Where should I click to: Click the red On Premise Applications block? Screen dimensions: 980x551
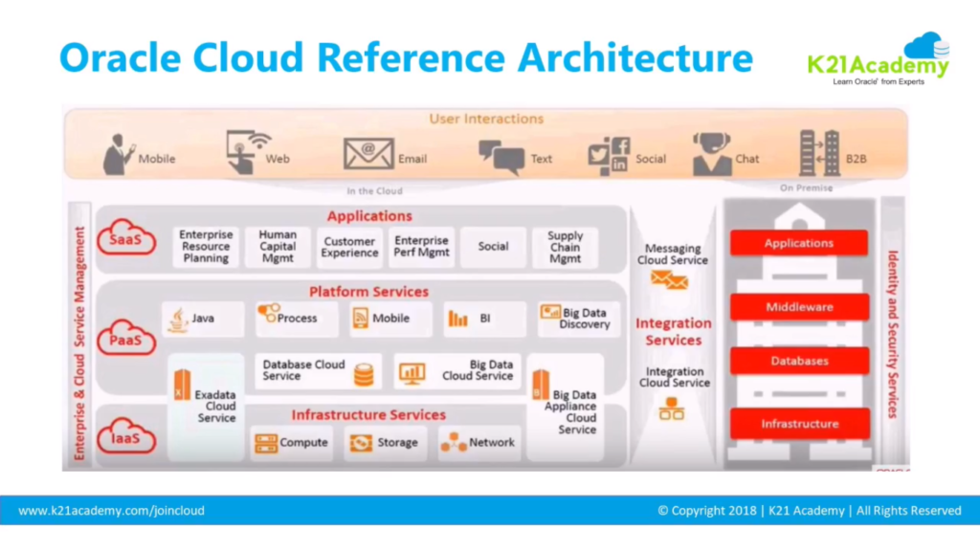pos(799,243)
